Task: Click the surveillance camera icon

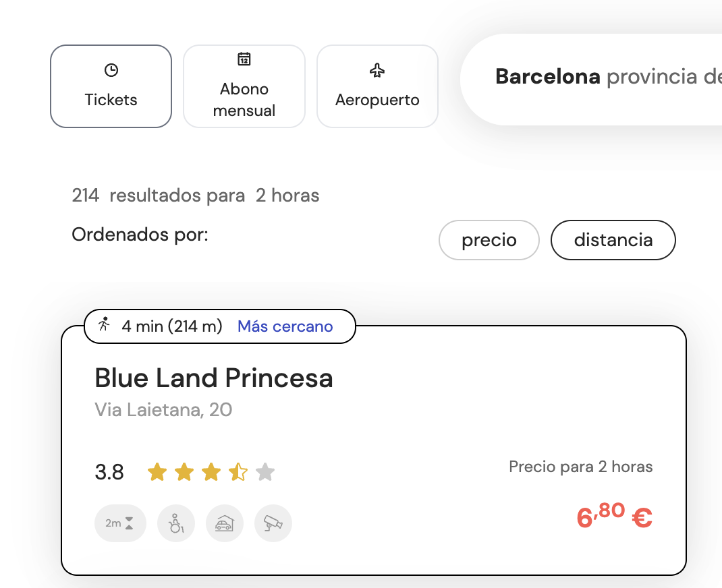Action: (273, 523)
